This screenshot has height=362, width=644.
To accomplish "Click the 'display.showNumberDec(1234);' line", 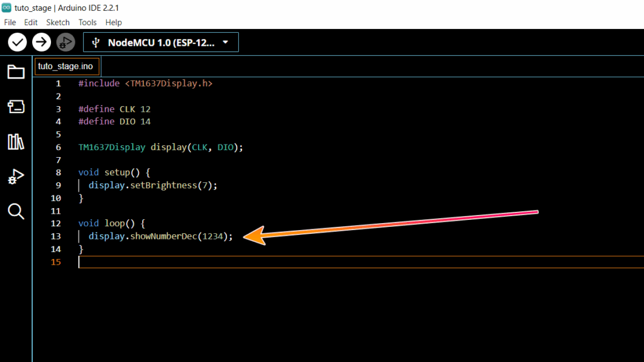I will point(160,236).
